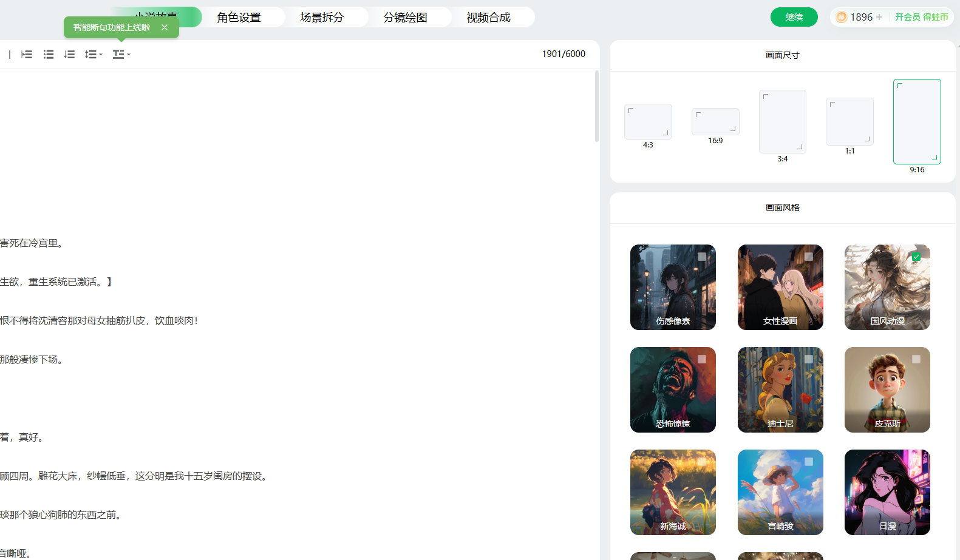This screenshot has width=960, height=560.
Task: Click the line 音嘶哑。
Action: pos(16,553)
